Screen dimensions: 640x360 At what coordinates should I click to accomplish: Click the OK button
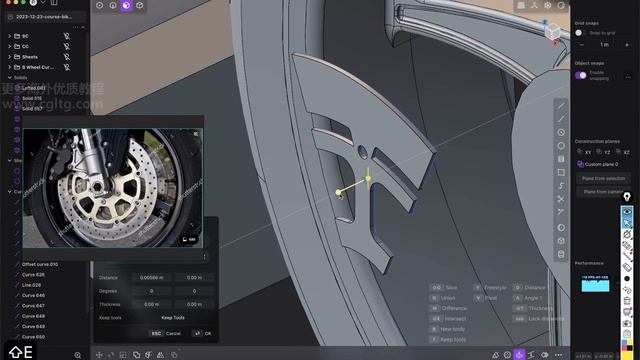pyautogui.click(x=202, y=333)
